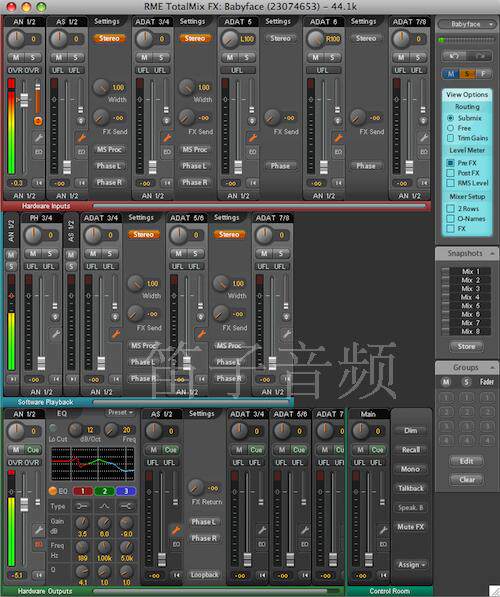Open EQ icon on hardware input ADAT 7/8
The width and height of the screenshot is (500, 597).
[x=423, y=152]
